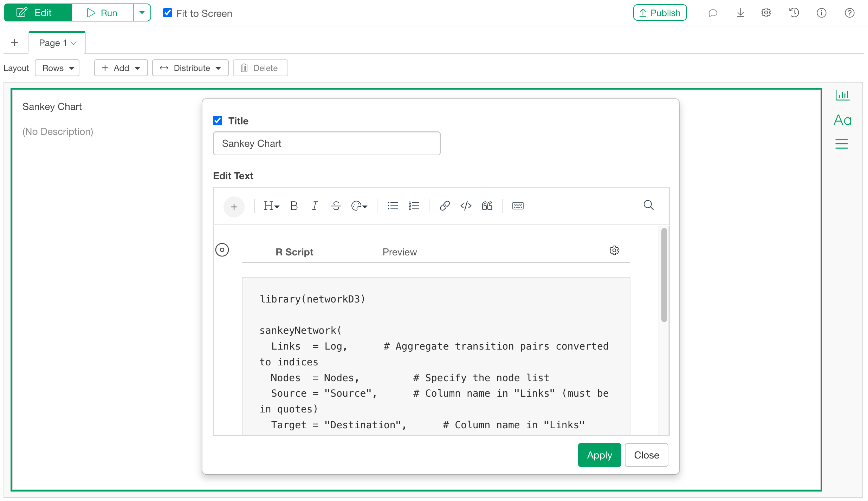Insert a hyperlink with link icon
This screenshot has width=868, height=501.
point(445,206)
